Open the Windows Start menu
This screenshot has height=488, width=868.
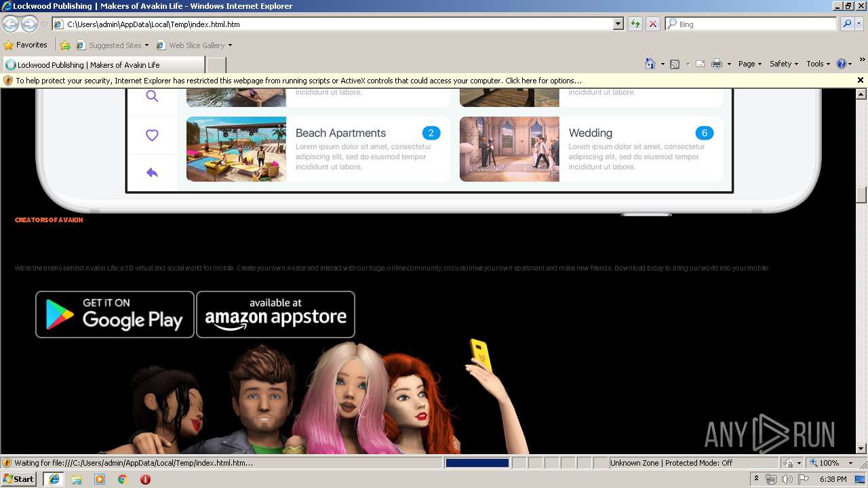[19, 479]
